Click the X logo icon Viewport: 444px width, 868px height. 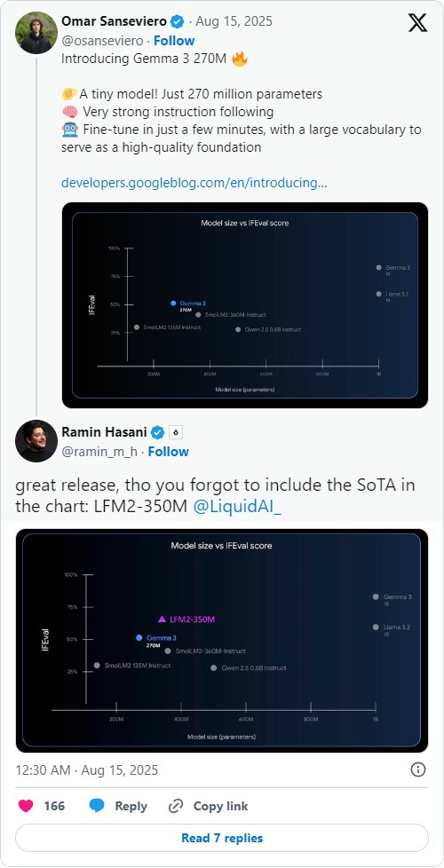coord(417,23)
